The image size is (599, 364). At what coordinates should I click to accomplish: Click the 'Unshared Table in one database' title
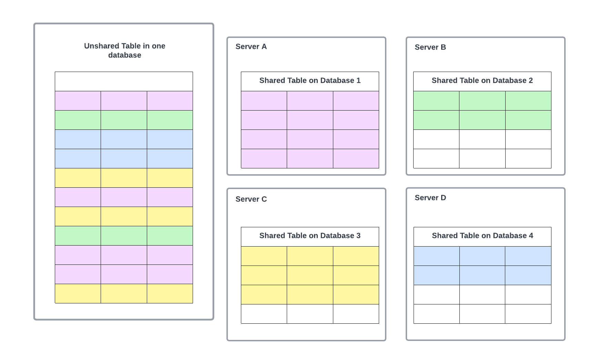[x=124, y=50]
